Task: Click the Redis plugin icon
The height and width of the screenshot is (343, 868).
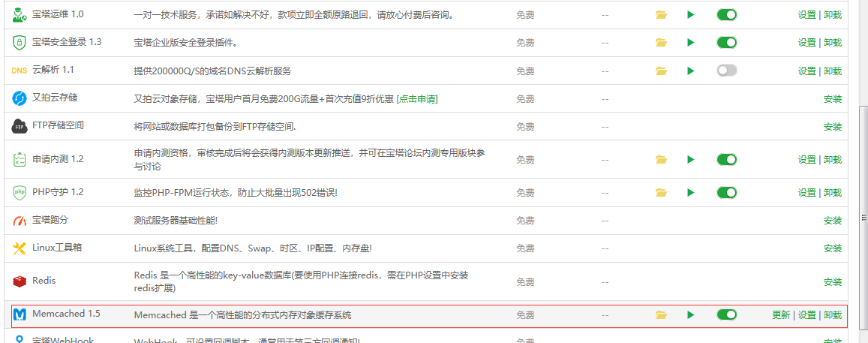Action: (x=20, y=281)
